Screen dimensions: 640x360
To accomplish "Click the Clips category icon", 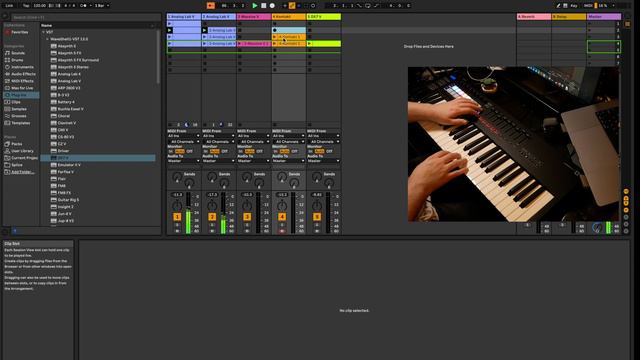I will point(7,102).
